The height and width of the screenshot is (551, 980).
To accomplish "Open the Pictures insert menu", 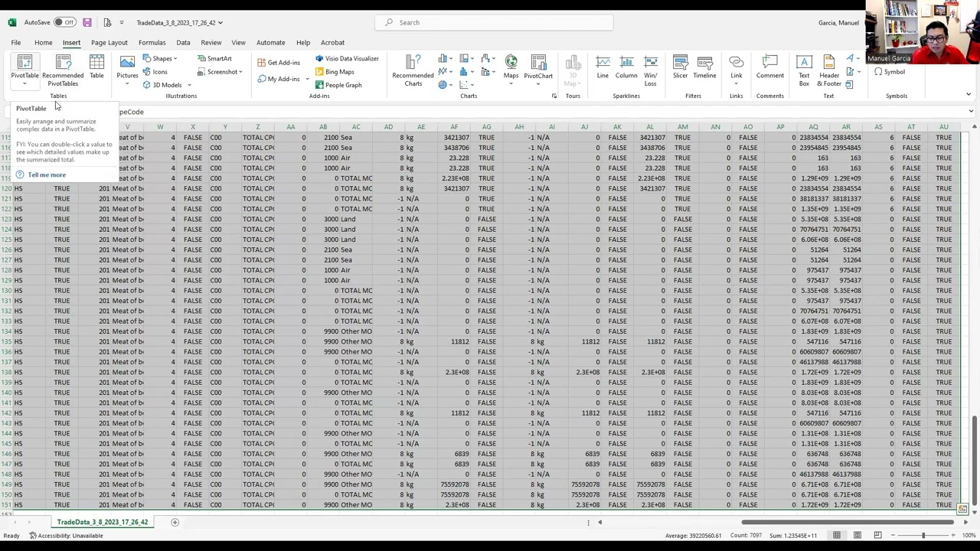I will [127, 69].
